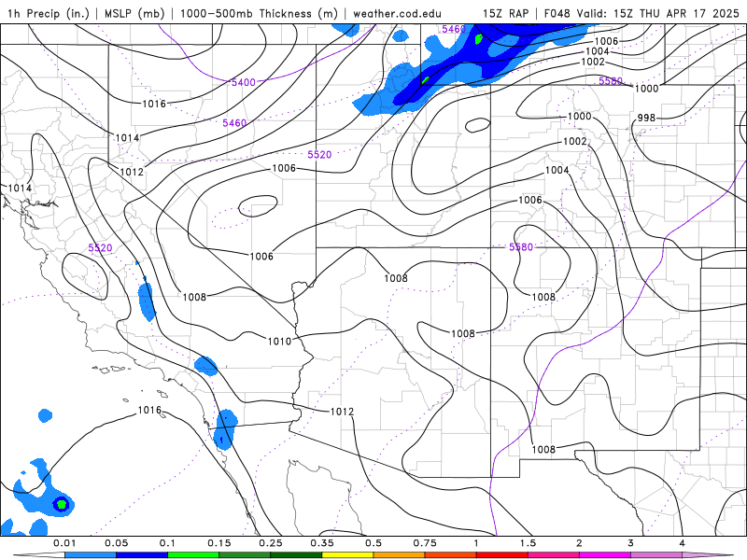Click the purple 5580 label on Colorado's southern border

click(x=521, y=246)
